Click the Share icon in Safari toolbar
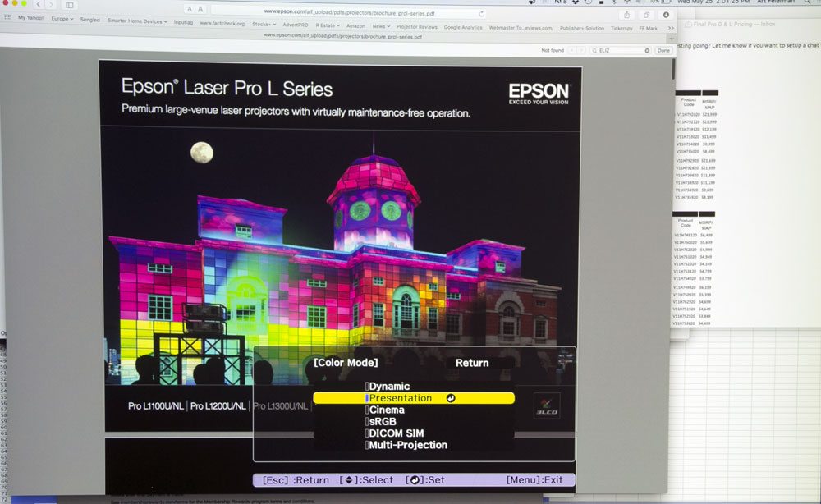Screen dimensions: 821x504 point(626,14)
